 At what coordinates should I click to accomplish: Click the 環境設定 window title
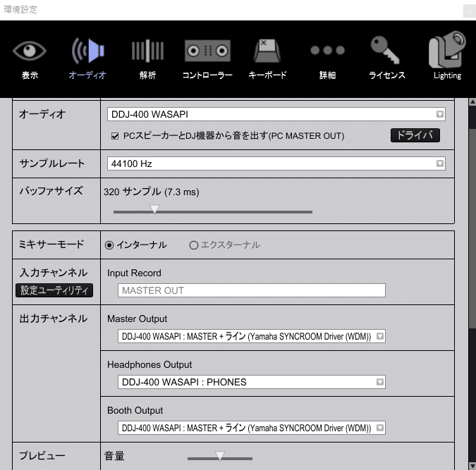coord(20,10)
